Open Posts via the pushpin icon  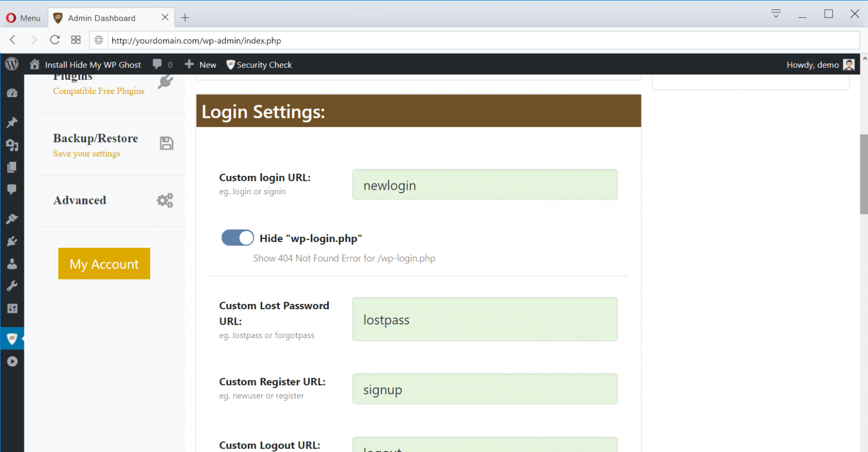tap(12, 123)
